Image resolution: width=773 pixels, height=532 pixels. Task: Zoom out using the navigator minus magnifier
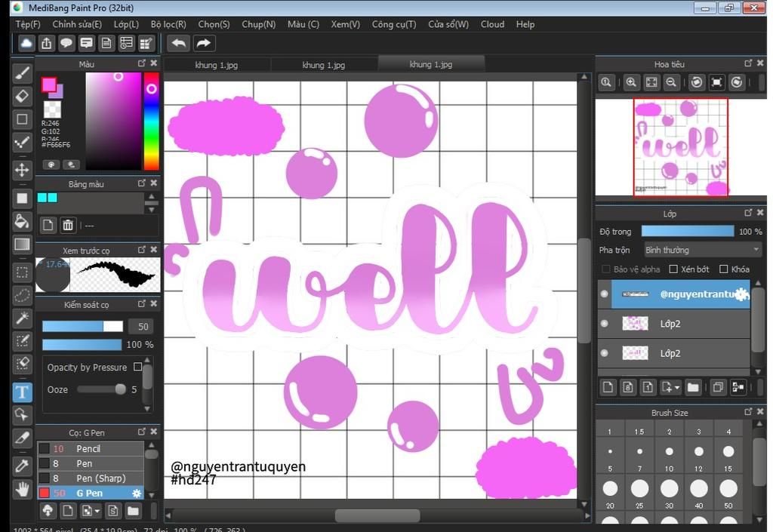point(671,82)
